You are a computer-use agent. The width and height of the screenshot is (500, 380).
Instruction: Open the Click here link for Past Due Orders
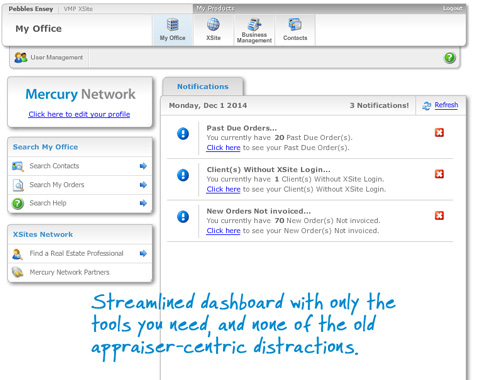pyautogui.click(x=223, y=148)
